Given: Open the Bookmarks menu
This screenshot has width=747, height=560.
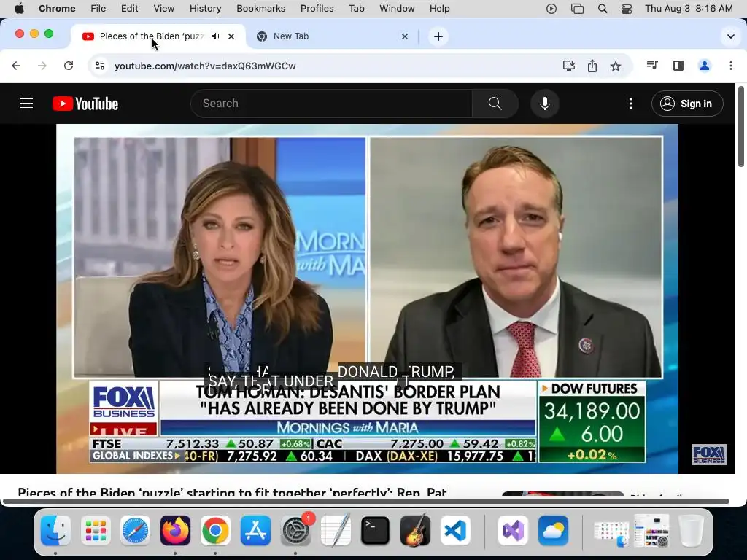Looking at the screenshot, I should [x=260, y=8].
